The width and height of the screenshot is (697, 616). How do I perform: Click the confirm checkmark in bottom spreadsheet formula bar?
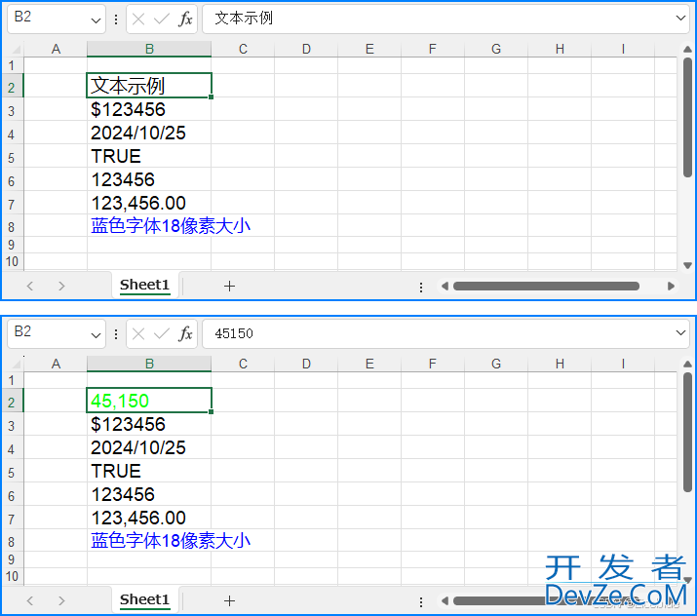[x=162, y=333]
